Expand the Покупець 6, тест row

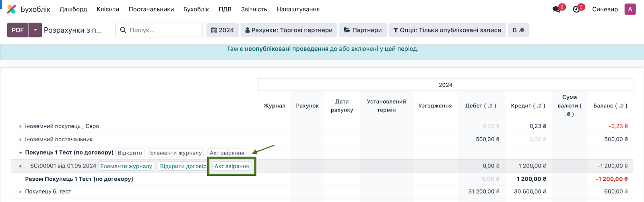click(x=21, y=192)
